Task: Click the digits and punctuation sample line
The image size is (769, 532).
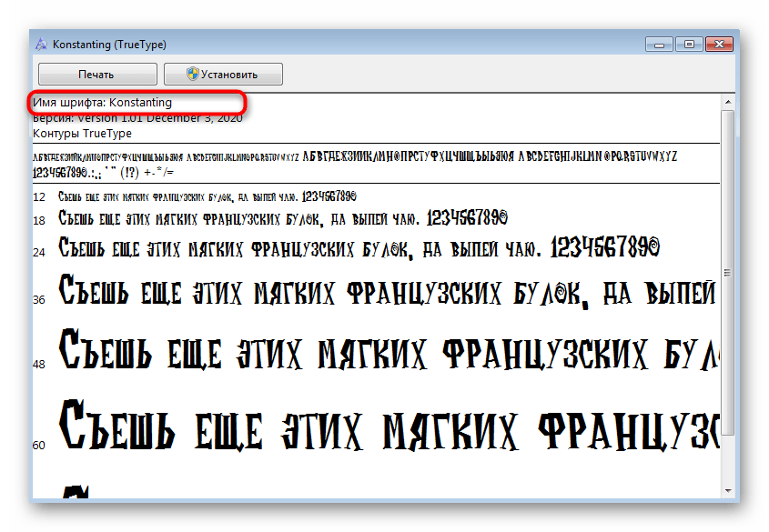Action: click(103, 173)
